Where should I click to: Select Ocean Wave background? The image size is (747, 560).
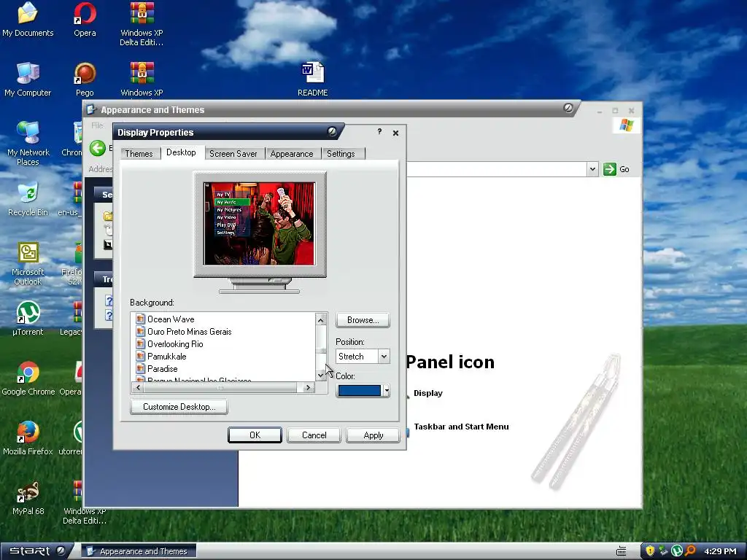coord(171,319)
